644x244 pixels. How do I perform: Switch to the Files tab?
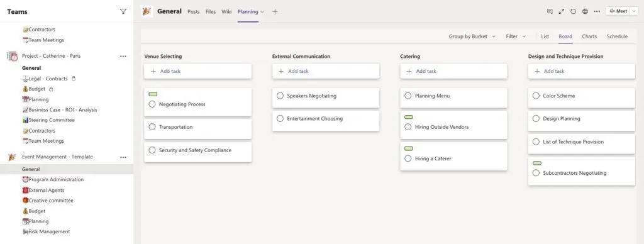[x=211, y=11]
